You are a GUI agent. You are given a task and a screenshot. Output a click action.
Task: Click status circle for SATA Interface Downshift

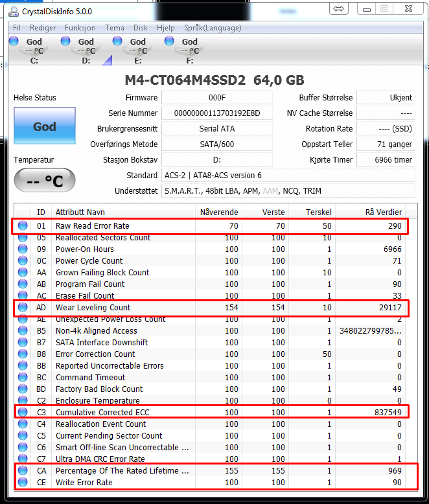23,342
